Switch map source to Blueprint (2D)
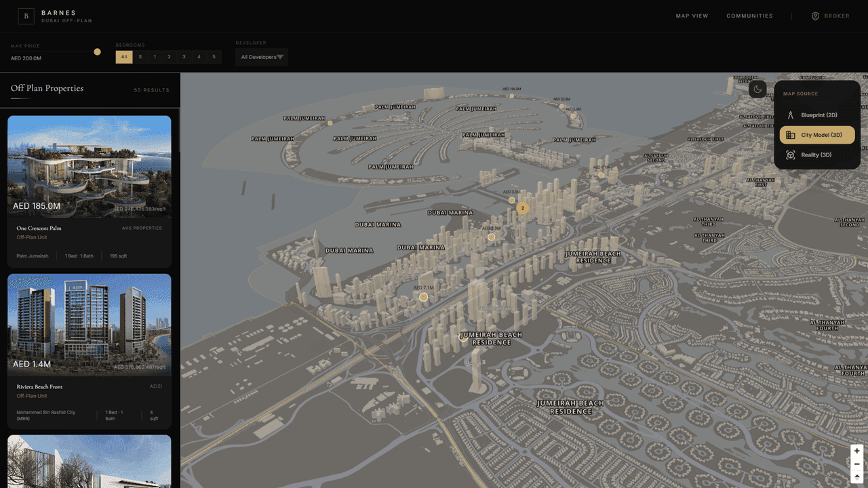This screenshot has height=488, width=868. click(x=817, y=115)
